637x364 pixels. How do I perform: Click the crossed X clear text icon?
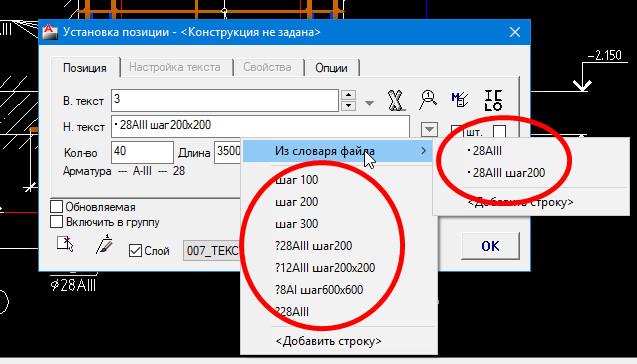396,100
